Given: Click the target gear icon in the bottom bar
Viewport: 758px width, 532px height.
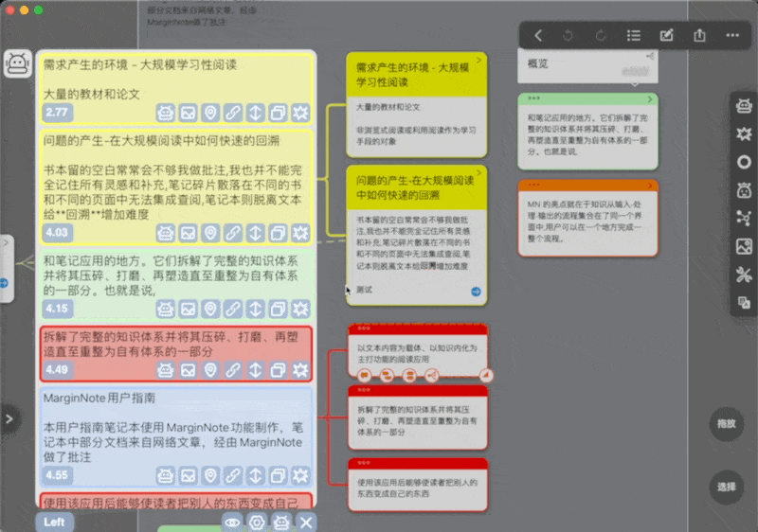Looking at the screenshot, I should 257,523.
